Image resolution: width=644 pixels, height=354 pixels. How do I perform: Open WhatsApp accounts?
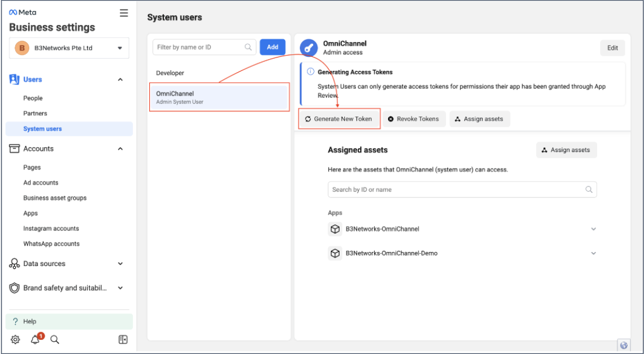(52, 244)
